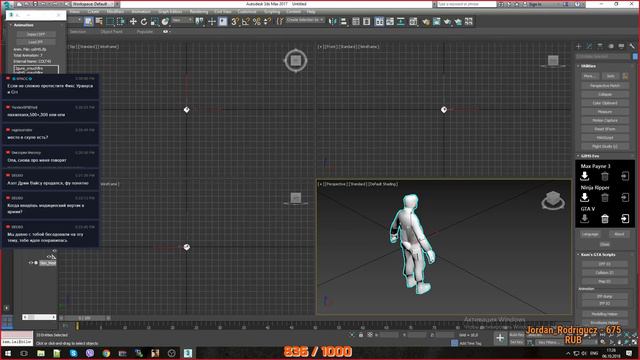Choose the Select and Scale tool
Viewport: 640px width, 360px height.
[154, 21]
